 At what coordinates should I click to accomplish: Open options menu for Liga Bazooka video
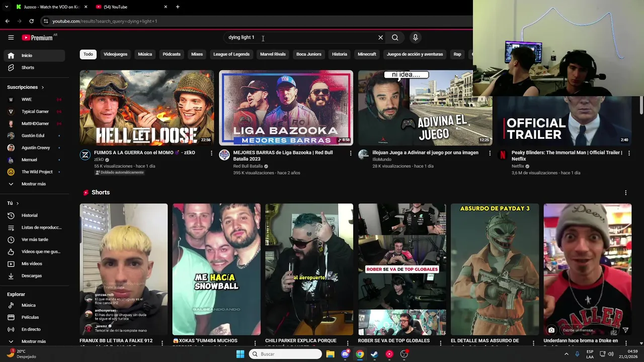[x=350, y=153]
